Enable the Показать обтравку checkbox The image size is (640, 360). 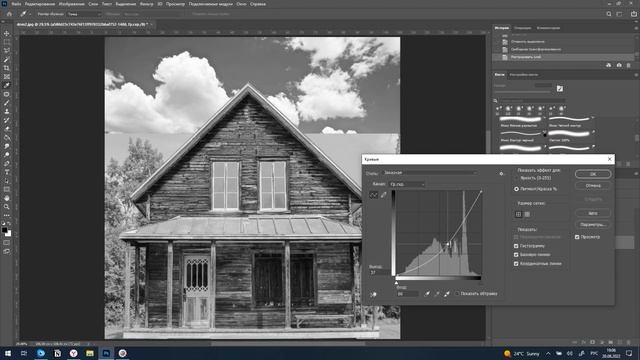tap(457, 293)
